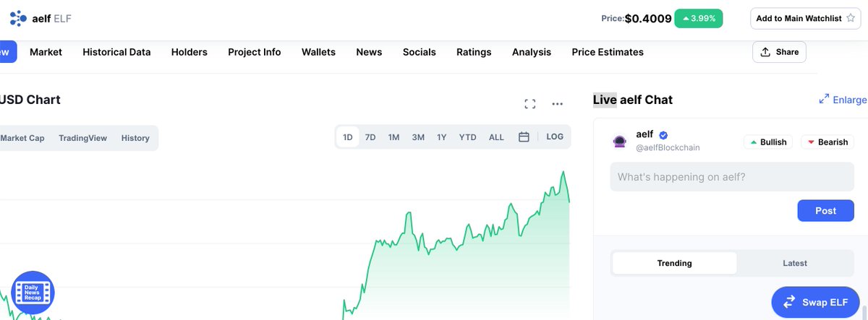Mark sentiment as Bearish
This screenshot has height=320, width=868.
pos(827,142)
